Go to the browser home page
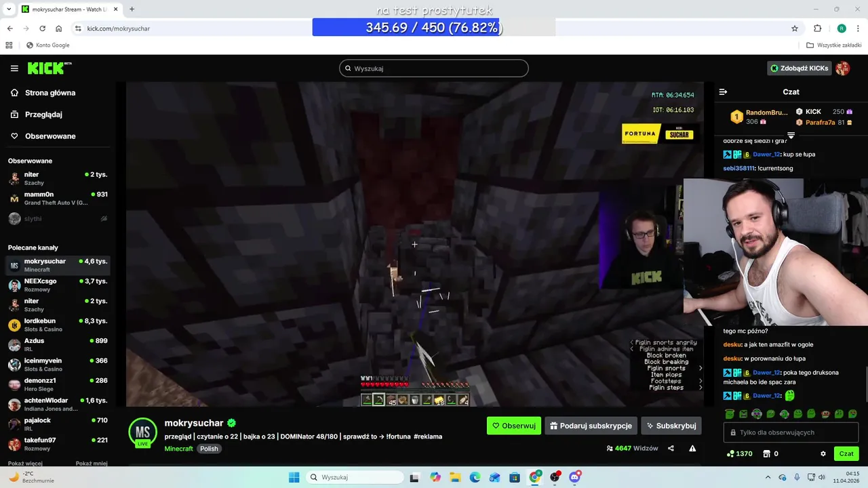 (x=59, y=28)
